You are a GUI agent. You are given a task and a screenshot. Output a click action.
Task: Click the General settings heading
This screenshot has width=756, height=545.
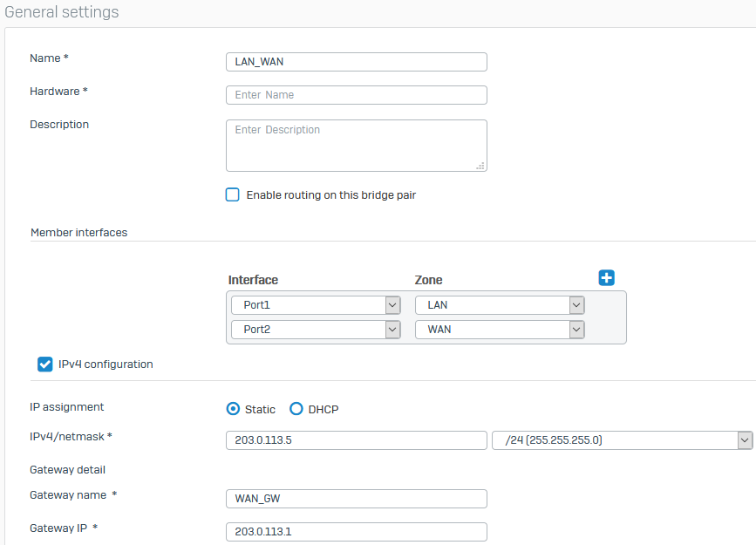(x=62, y=12)
